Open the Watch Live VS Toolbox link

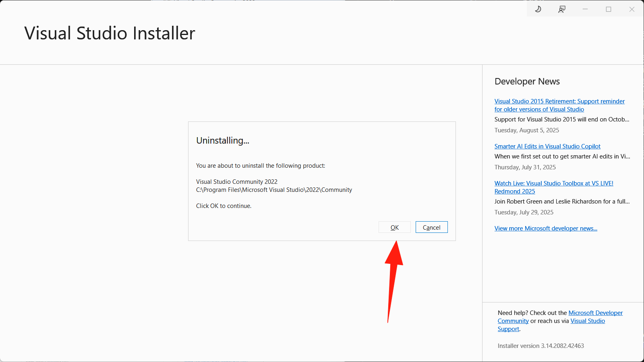coord(554,183)
